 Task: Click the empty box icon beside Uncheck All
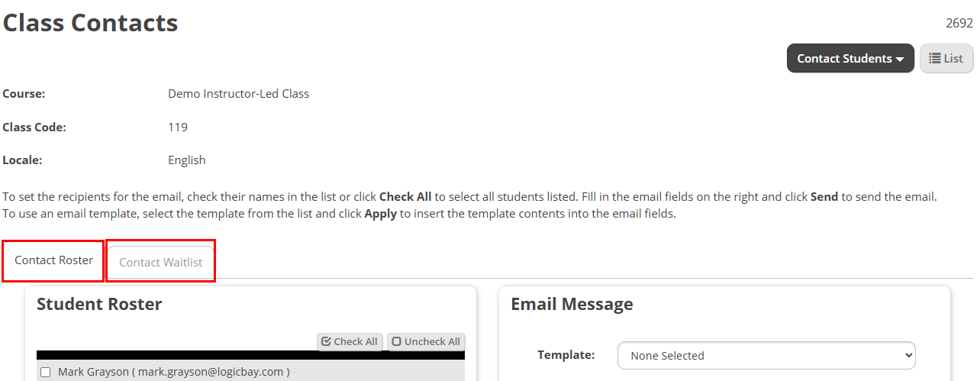(x=397, y=342)
